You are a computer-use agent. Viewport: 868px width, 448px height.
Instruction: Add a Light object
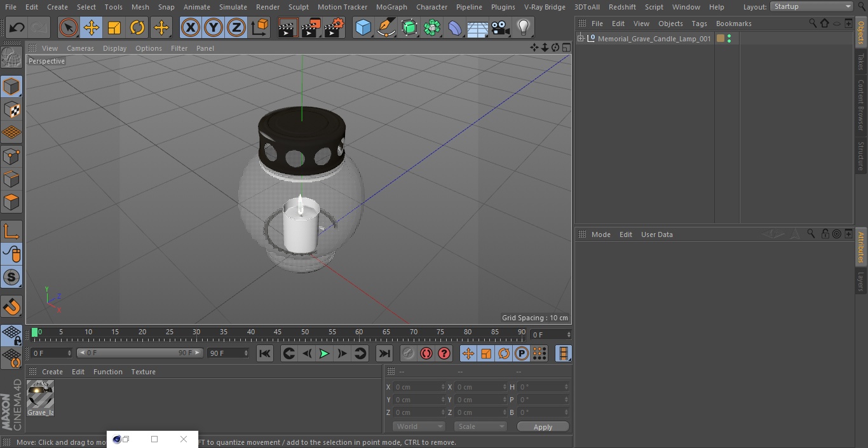(524, 27)
